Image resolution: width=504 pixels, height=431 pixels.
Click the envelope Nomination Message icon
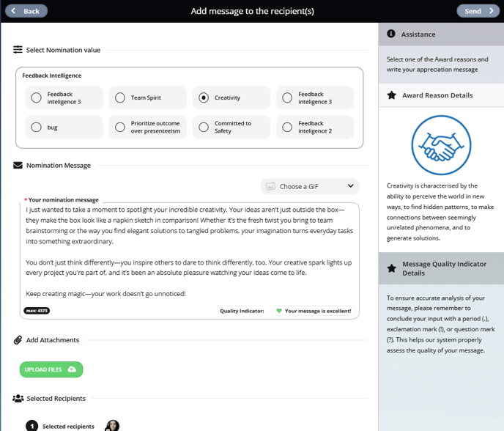(x=18, y=166)
